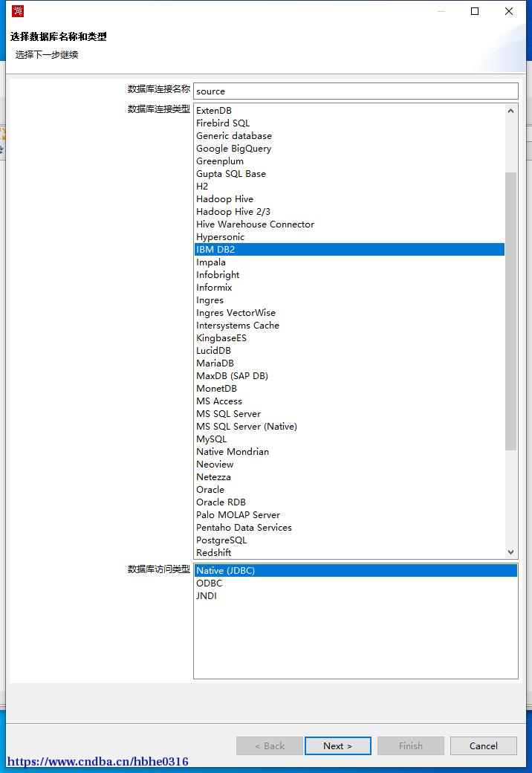Choose Generic database type
This screenshot has height=773, width=532.
[x=350, y=135]
